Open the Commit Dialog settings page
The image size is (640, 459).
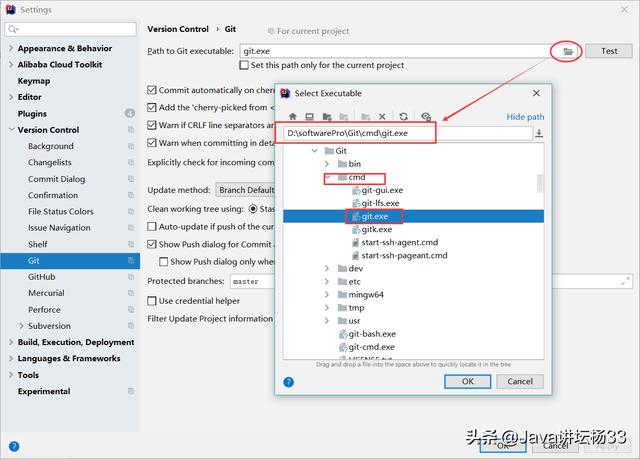57,179
